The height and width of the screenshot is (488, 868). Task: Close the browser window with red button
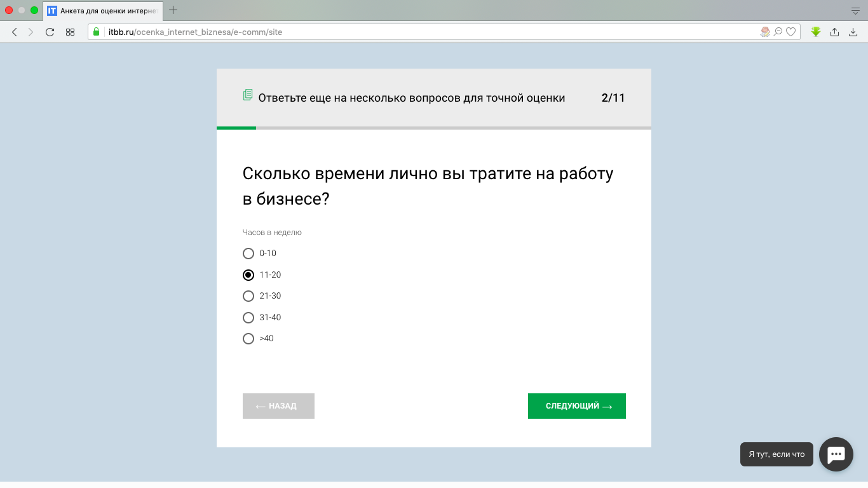coord(9,10)
